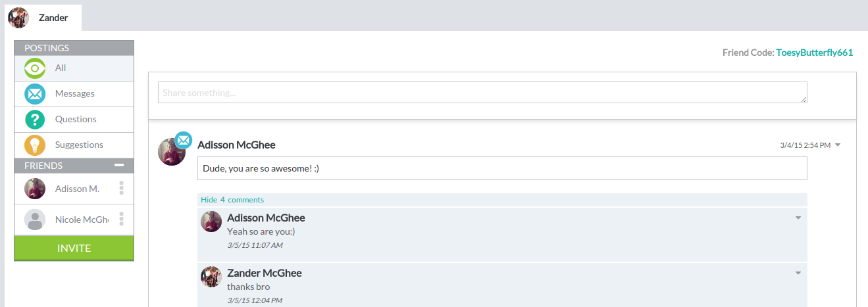Switch to the Zander tab
The image size is (868, 307).
coord(53,18)
